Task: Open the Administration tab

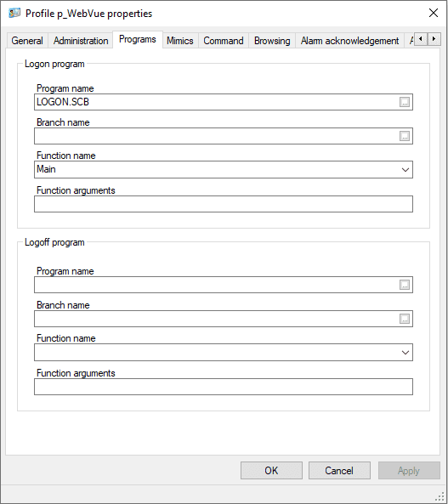Action: click(81, 41)
